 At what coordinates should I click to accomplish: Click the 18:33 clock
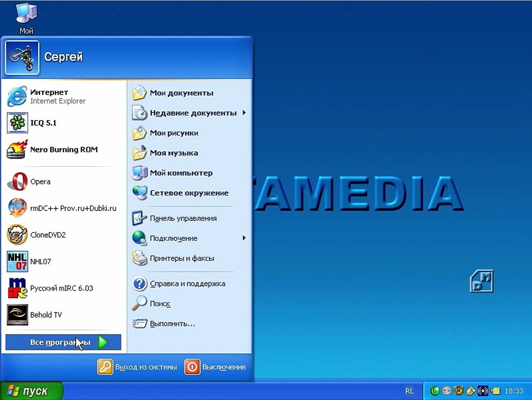pyautogui.click(x=514, y=391)
